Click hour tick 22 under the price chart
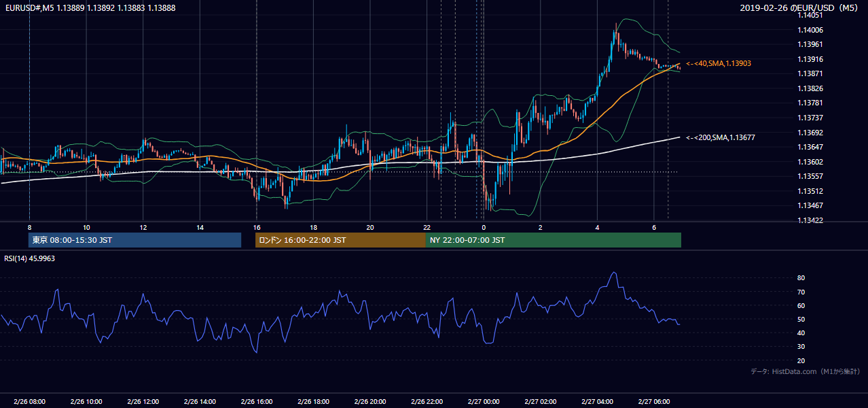 (x=427, y=227)
